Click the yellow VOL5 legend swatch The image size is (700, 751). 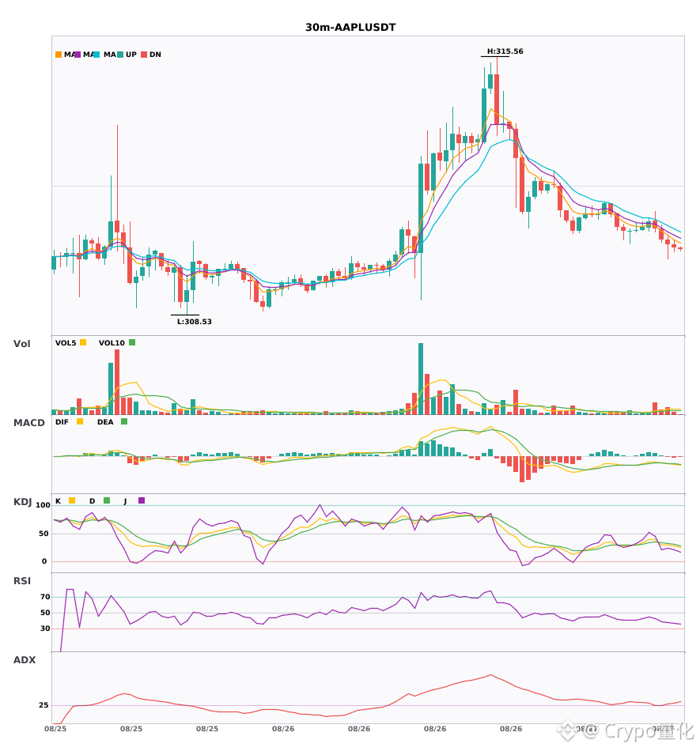coord(83,342)
